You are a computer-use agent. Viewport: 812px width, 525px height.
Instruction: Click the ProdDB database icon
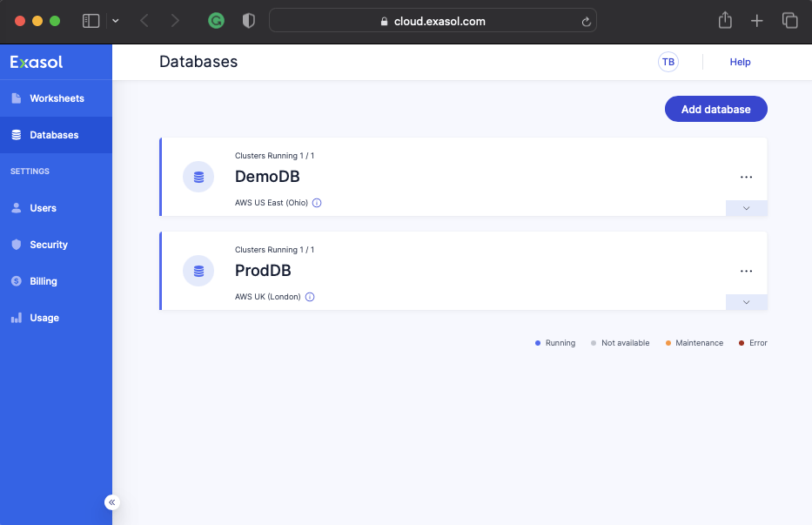198,271
